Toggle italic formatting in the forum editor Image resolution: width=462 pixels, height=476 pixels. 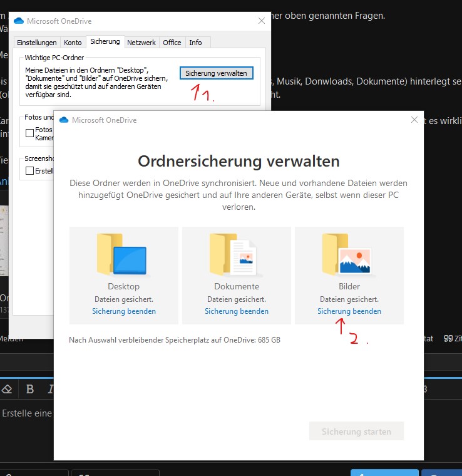[x=50, y=389]
